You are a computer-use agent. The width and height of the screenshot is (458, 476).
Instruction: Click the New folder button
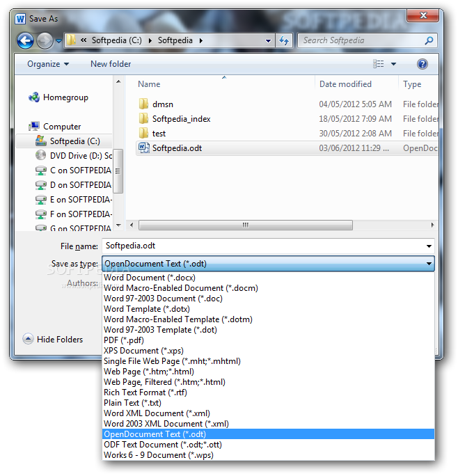111,64
